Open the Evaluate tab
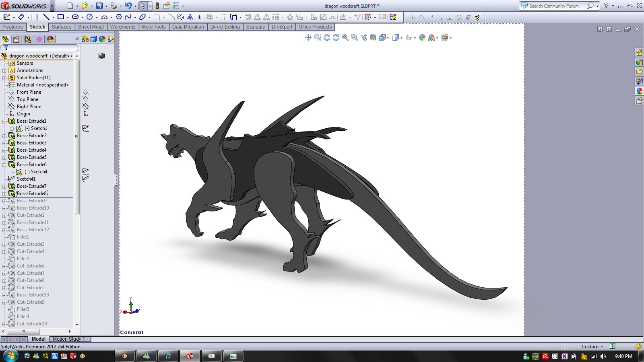 [x=256, y=27]
